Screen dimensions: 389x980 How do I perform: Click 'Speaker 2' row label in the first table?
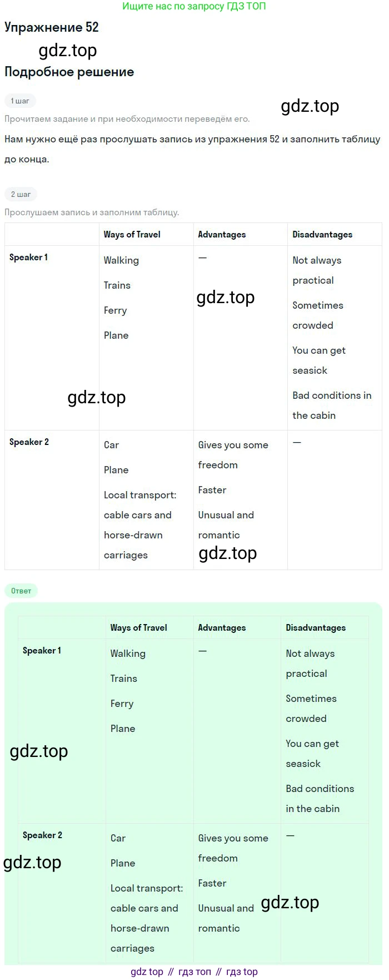pyautogui.click(x=29, y=442)
